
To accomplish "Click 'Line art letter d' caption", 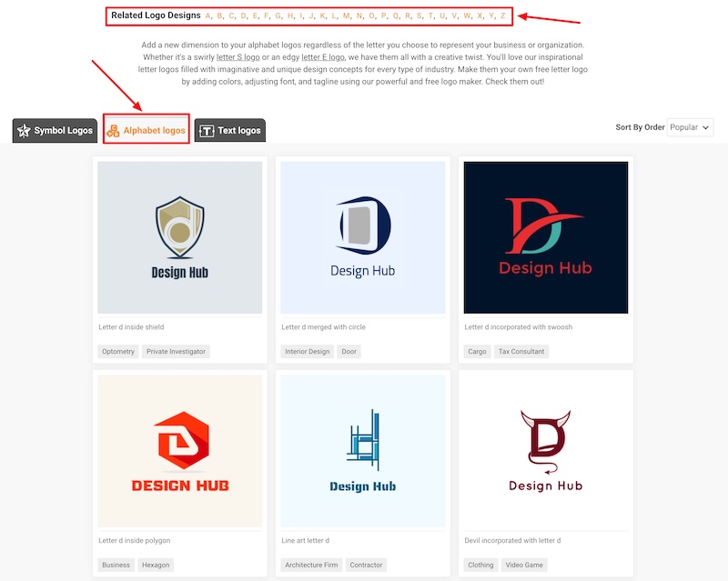I will [x=305, y=541].
